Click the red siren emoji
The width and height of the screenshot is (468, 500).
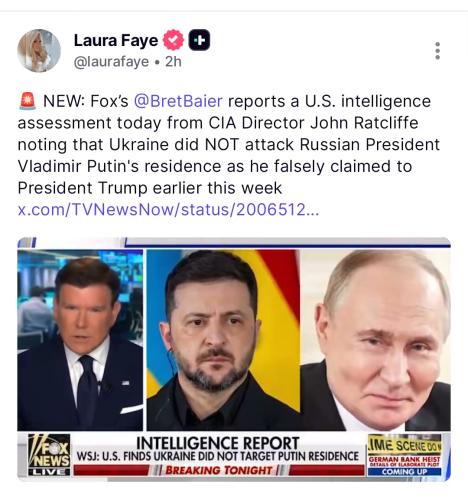point(27,101)
